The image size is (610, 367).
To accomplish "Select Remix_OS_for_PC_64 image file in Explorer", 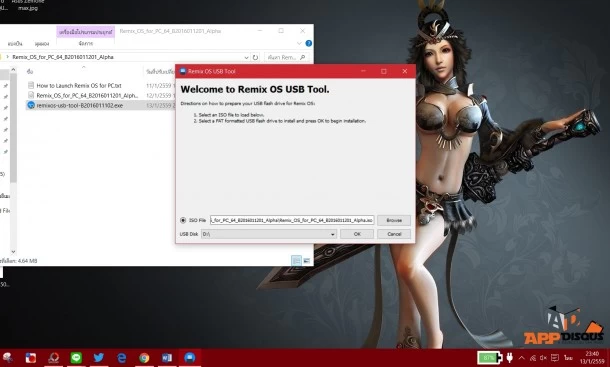I will 87,95.
